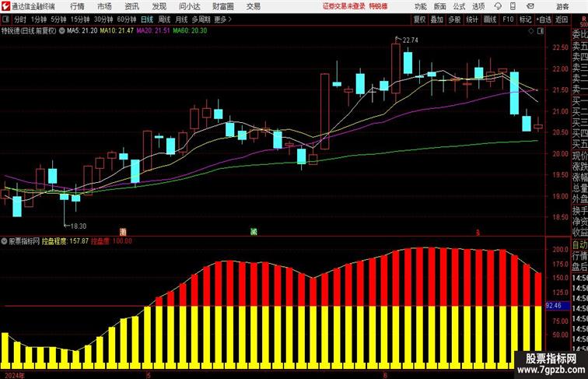Click the 返回 back button
The image size is (588, 379).
click(562, 19)
